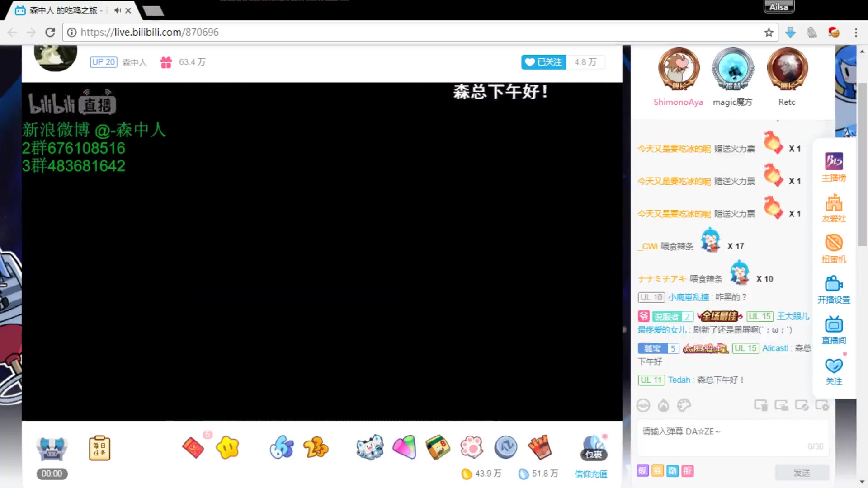Open the danmaku color palette

point(684,405)
